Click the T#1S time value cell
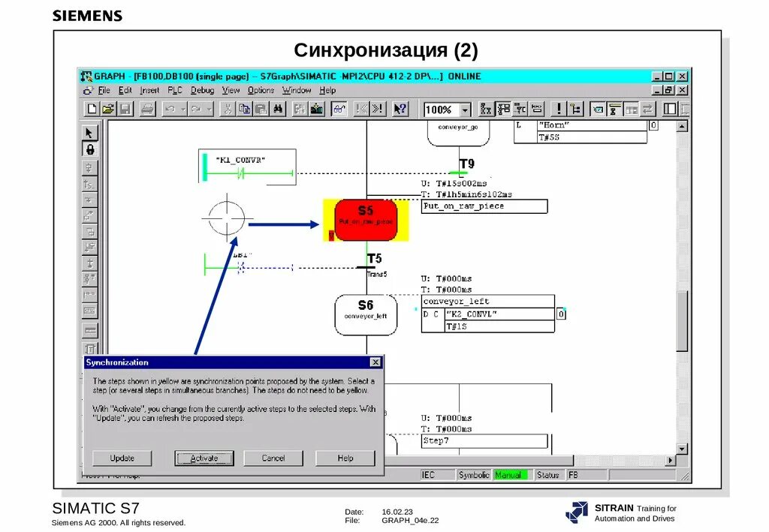Screen dimensions: 769x532 point(499,326)
